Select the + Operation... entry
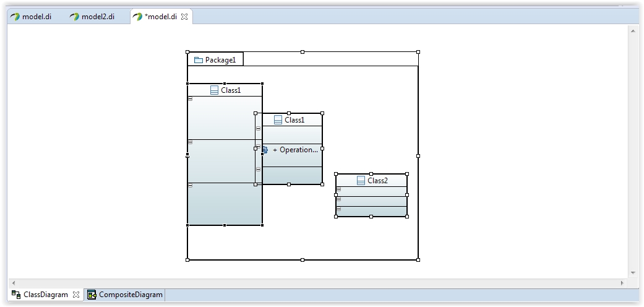Screen dimensions: 644x307 click(x=295, y=150)
